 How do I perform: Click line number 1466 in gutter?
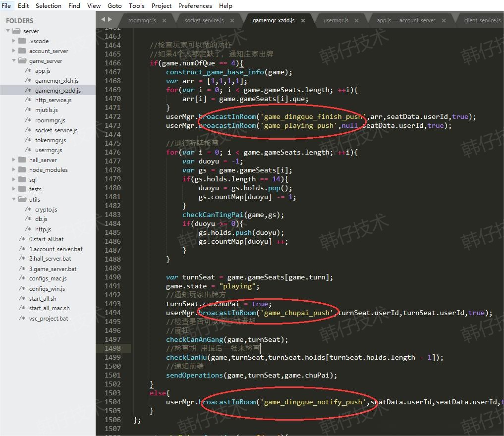(x=112, y=63)
